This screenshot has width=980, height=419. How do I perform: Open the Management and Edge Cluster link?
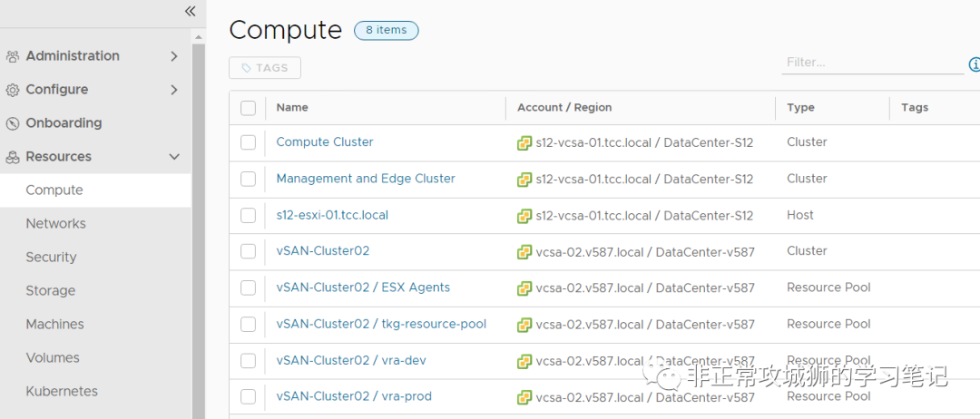366,179
